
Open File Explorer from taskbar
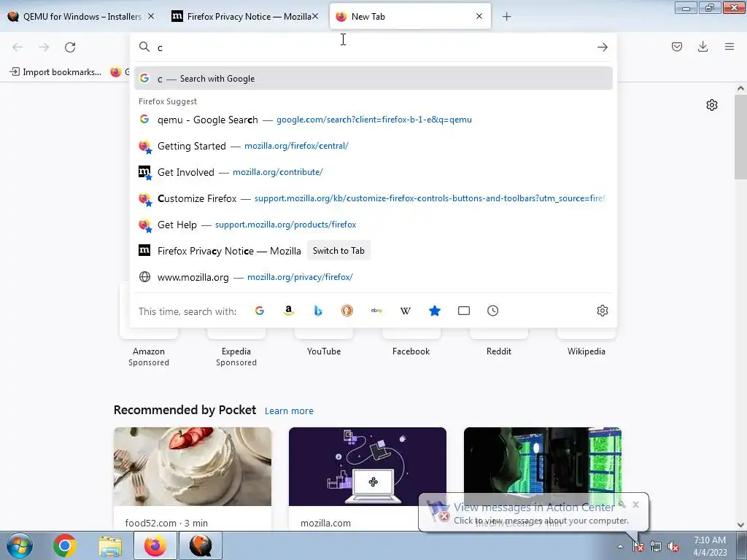(110, 545)
